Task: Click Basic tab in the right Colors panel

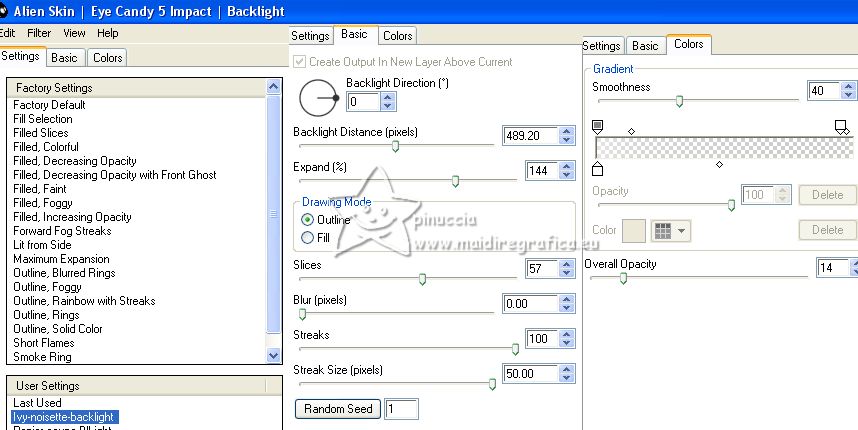Action: [x=645, y=46]
